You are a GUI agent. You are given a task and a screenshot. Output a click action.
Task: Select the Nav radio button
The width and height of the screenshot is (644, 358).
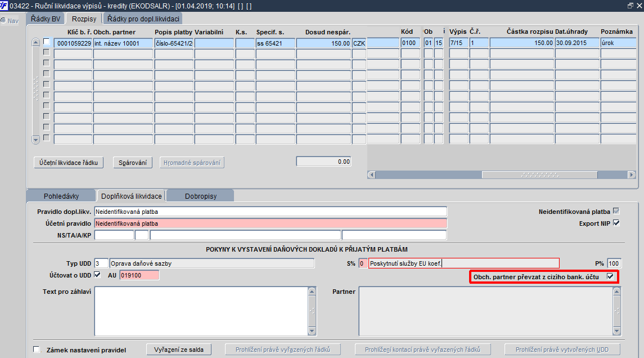click(3, 21)
